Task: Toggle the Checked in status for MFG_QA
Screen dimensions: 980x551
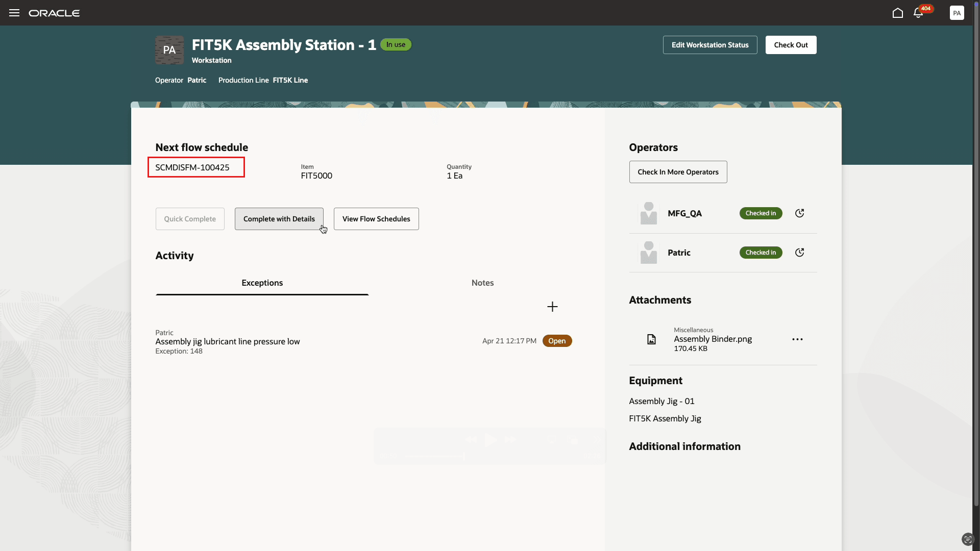Action: [761, 213]
